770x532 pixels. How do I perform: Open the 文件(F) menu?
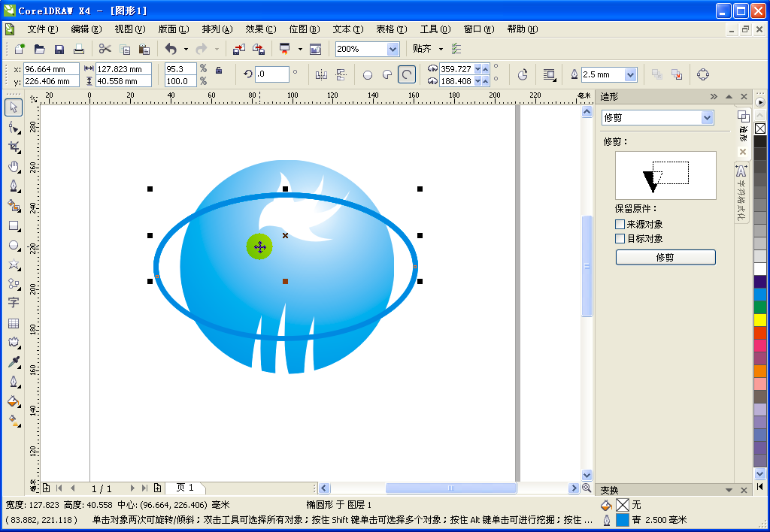[x=43, y=29]
